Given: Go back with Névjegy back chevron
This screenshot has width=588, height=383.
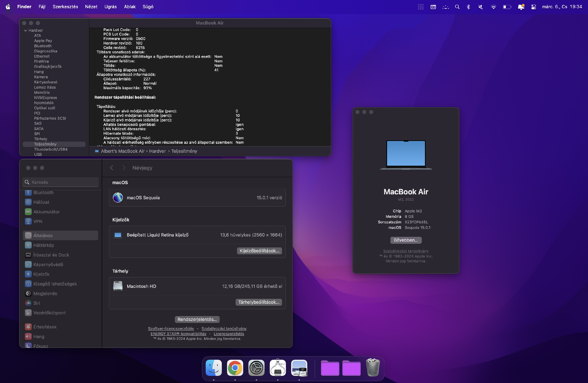Looking at the screenshot, I should [112, 168].
